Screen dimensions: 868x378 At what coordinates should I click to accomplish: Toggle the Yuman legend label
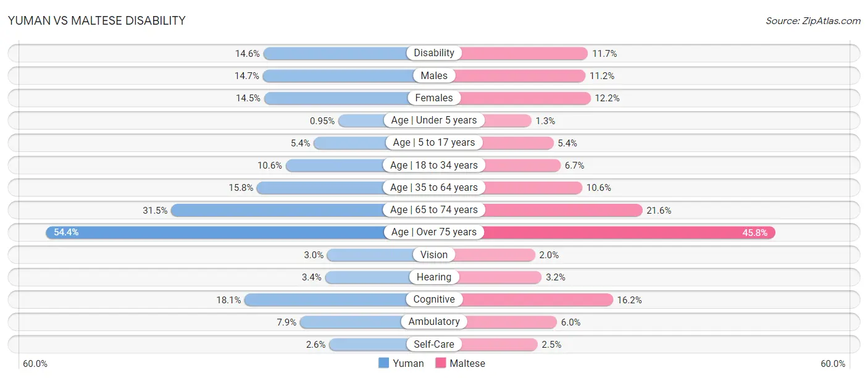(408, 363)
